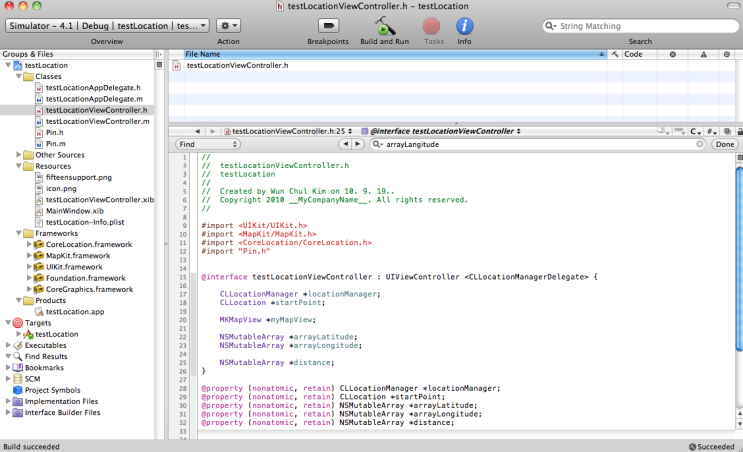Toggle the editor lock icon
The image size is (743, 452).
point(740,131)
